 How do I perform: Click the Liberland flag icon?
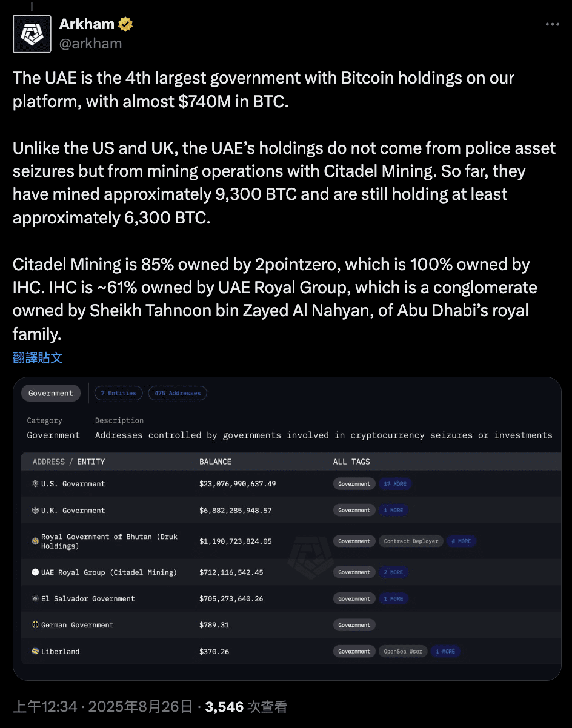coord(35,652)
